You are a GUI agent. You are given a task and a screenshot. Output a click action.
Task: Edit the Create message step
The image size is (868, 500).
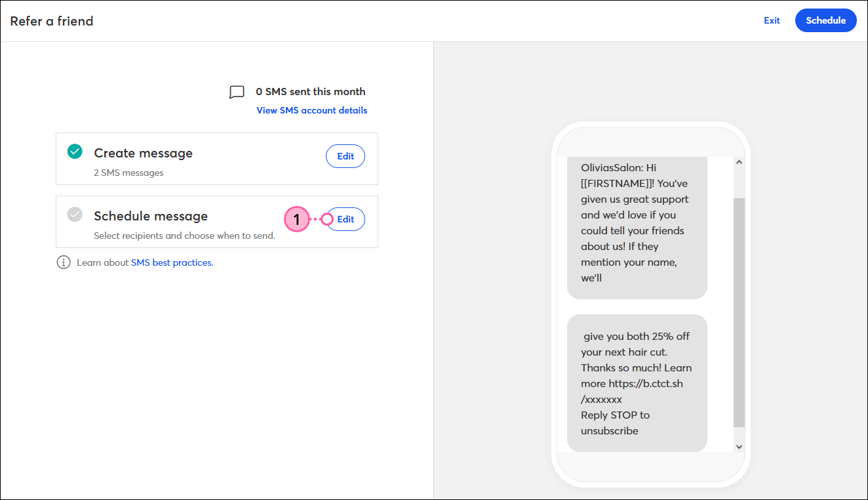click(345, 156)
